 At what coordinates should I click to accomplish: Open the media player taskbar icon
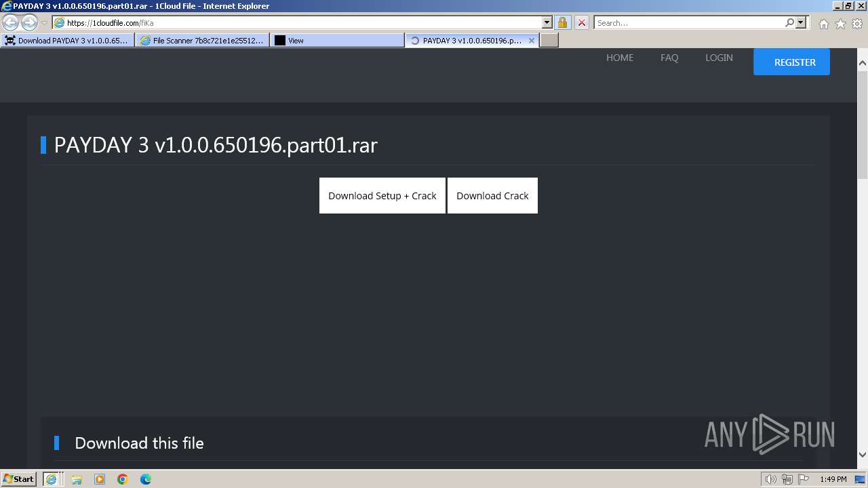pyautogui.click(x=100, y=479)
